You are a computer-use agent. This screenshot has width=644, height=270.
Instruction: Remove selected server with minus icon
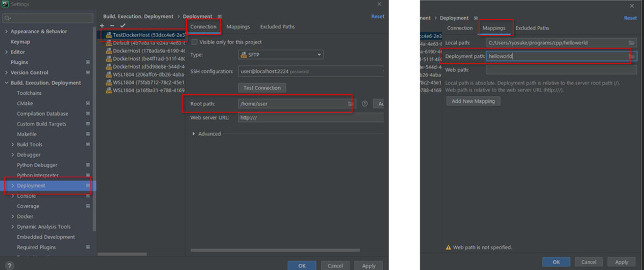click(x=112, y=26)
